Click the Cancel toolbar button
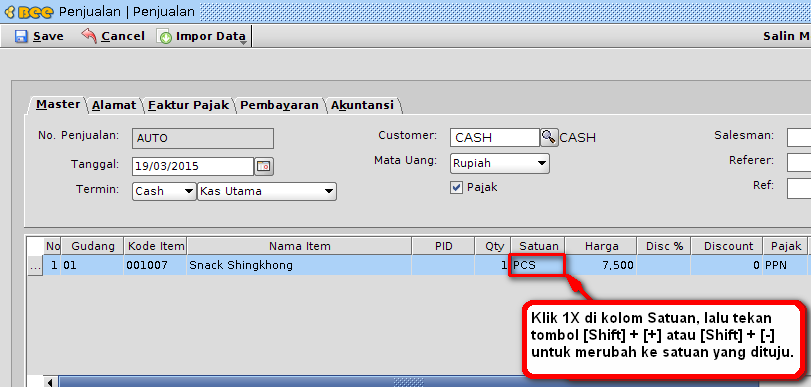Viewport: 811px width, 387px height. [x=113, y=36]
